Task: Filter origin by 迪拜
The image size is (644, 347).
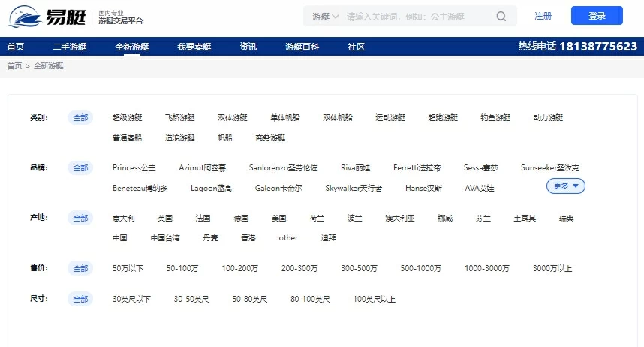Action: (x=328, y=237)
